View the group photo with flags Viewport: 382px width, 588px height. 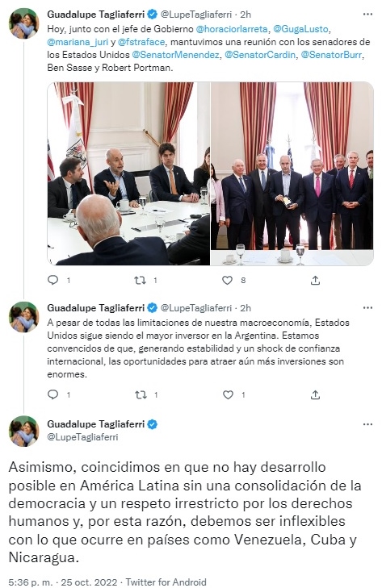[292, 173]
